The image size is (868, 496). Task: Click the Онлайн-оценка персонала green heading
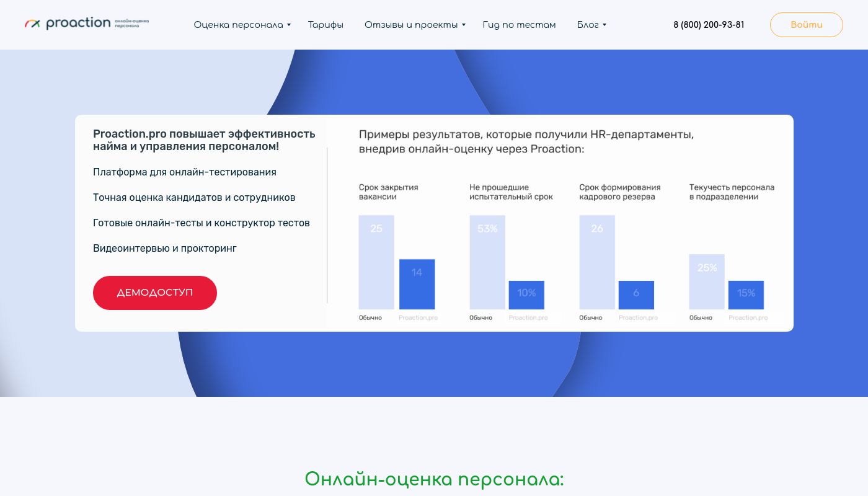point(434,479)
